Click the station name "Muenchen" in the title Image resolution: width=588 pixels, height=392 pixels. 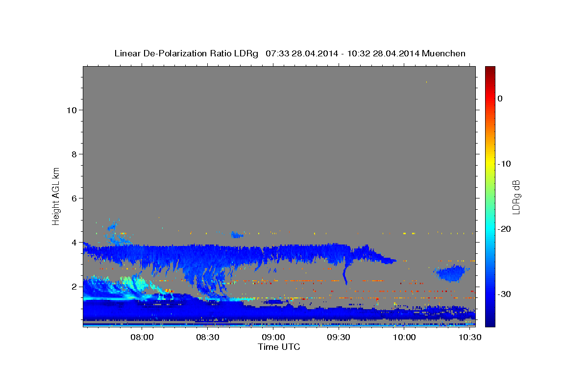tap(443, 53)
